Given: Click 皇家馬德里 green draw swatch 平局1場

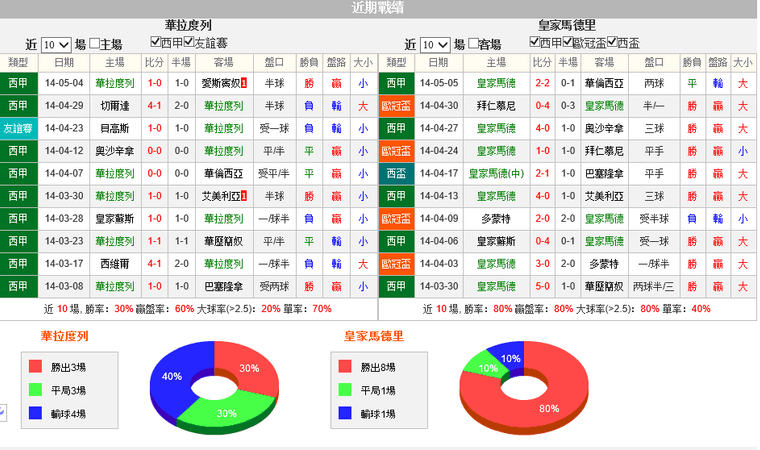Looking at the screenshot, I should pyautogui.click(x=345, y=389).
